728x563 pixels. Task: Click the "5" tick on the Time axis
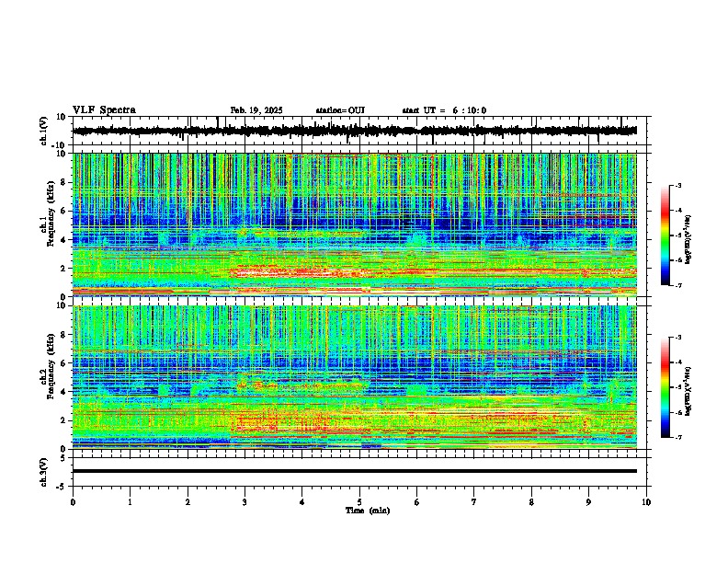point(359,502)
